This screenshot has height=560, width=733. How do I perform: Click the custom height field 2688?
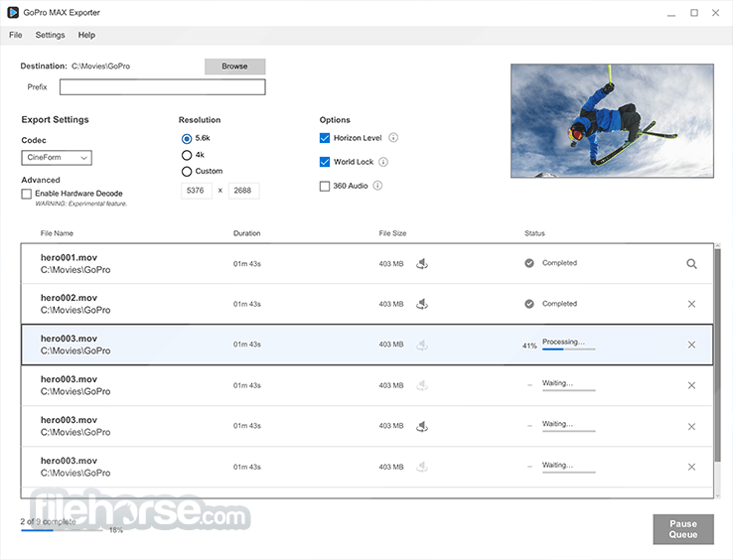[243, 191]
